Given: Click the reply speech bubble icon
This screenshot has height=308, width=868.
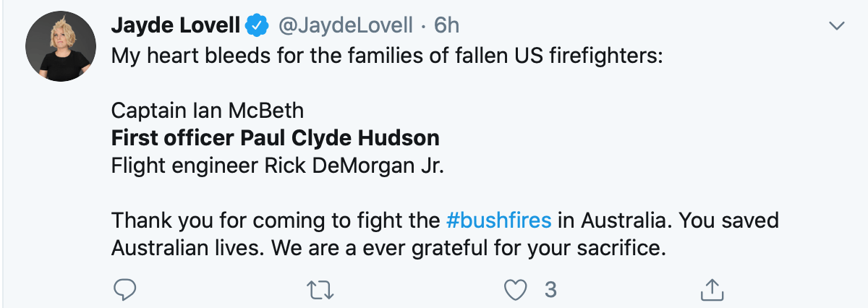Looking at the screenshot, I should (125, 290).
